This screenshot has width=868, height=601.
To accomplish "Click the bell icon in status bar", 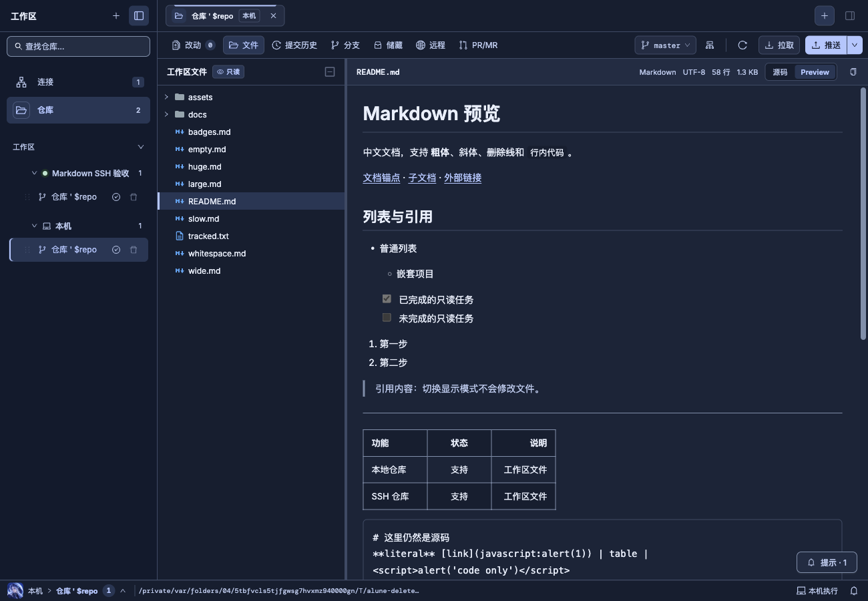I will point(853,591).
